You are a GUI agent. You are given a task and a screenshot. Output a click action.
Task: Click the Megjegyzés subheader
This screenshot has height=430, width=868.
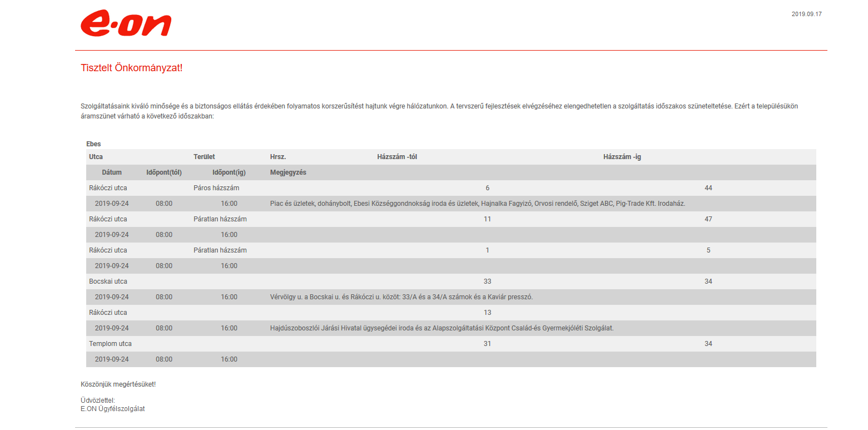point(288,172)
